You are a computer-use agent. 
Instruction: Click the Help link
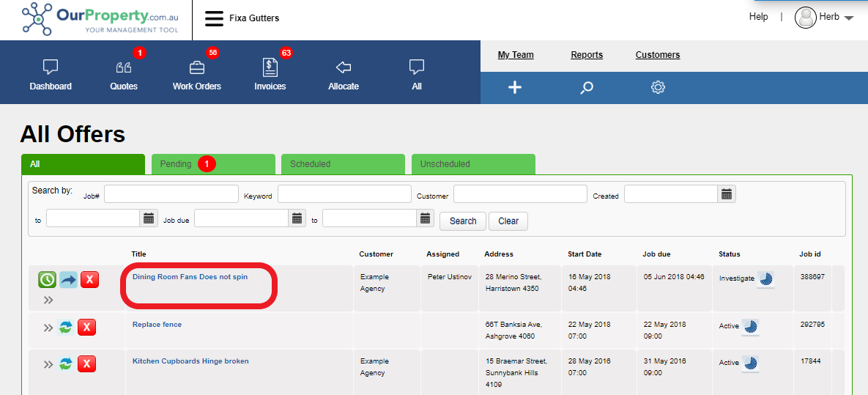[758, 17]
